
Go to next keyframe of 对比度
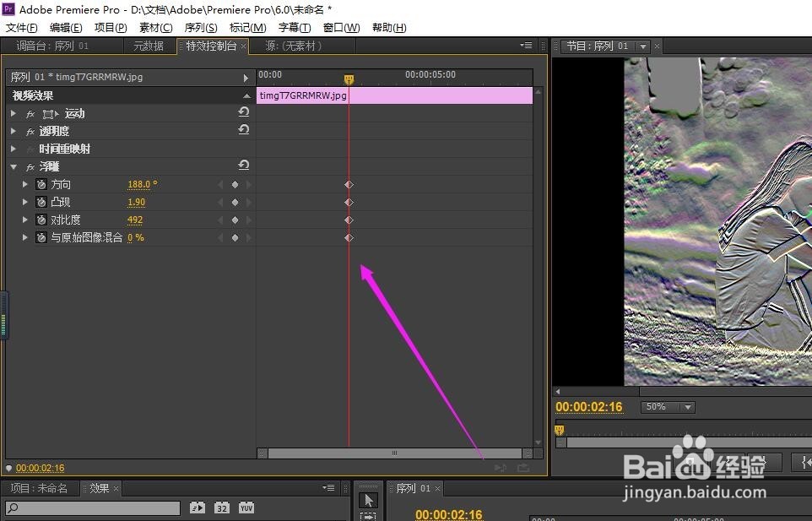(x=248, y=220)
